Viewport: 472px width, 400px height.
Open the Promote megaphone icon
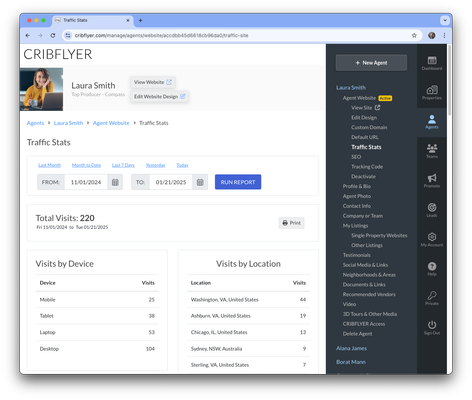[432, 180]
